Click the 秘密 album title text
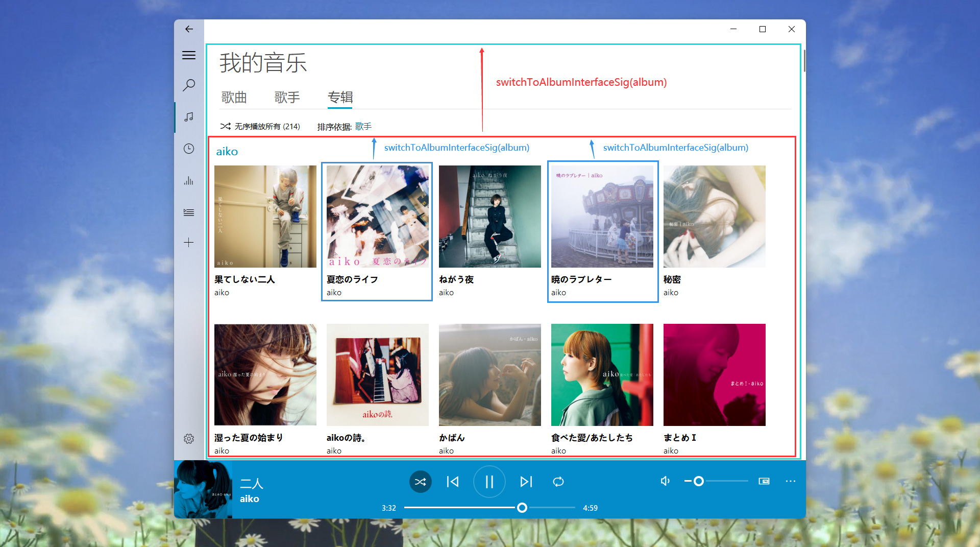Screen dimensions: 980x547 click(x=672, y=279)
